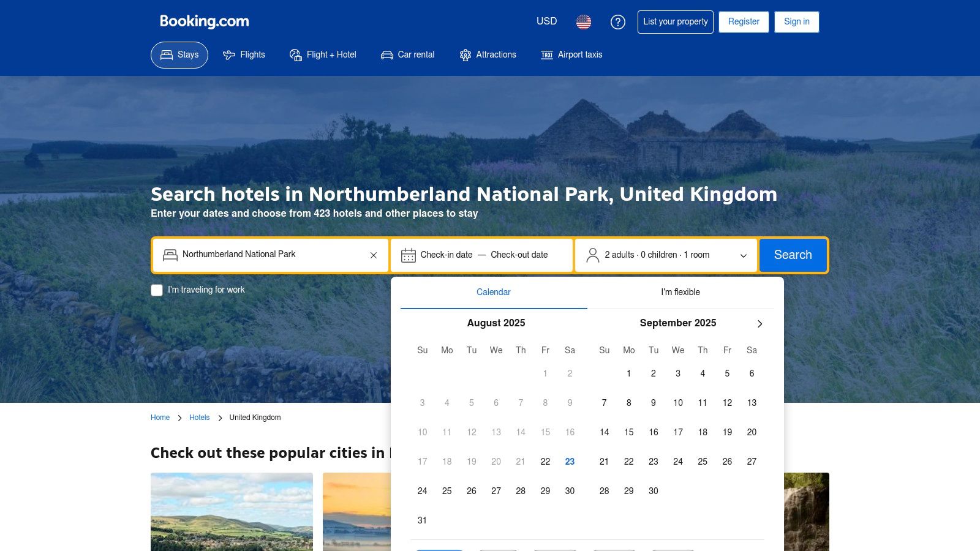Open Attractions from the navigation bar
This screenshot has width=980, height=551.
pos(488,54)
